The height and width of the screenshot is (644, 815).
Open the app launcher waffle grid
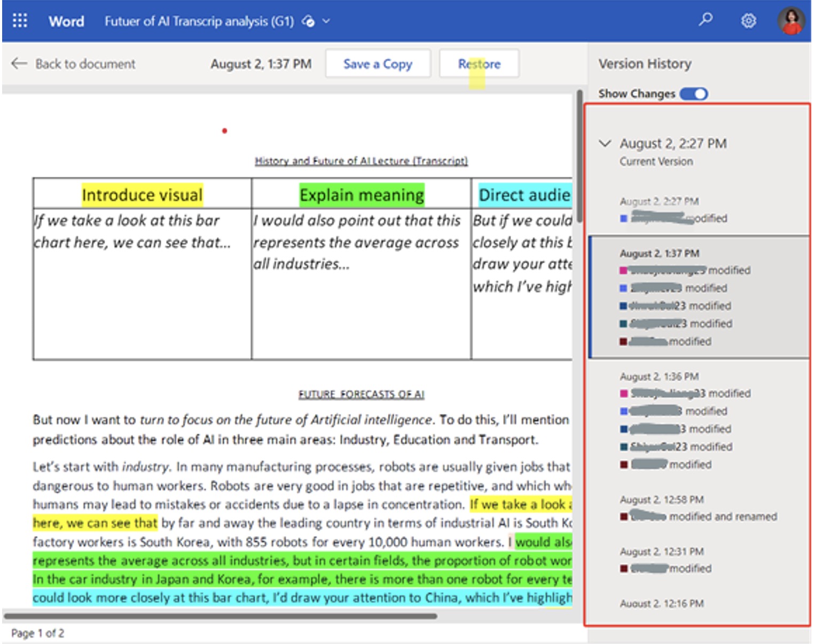(20, 21)
